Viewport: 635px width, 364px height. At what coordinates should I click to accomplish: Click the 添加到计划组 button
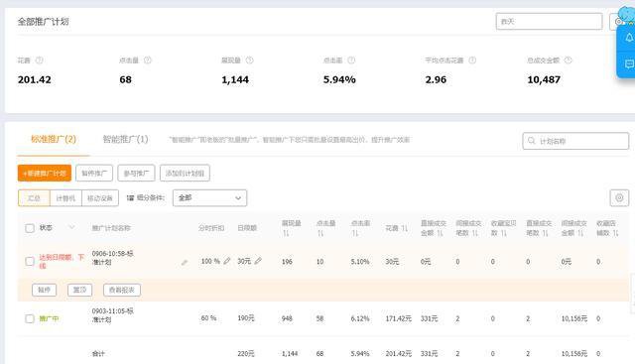tap(185, 174)
